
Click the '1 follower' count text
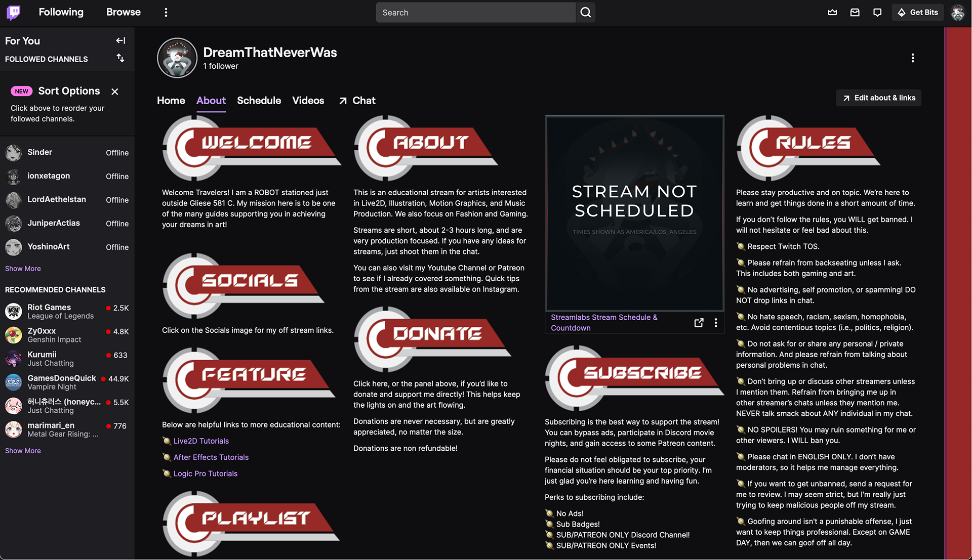pyautogui.click(x=221, y=66)
